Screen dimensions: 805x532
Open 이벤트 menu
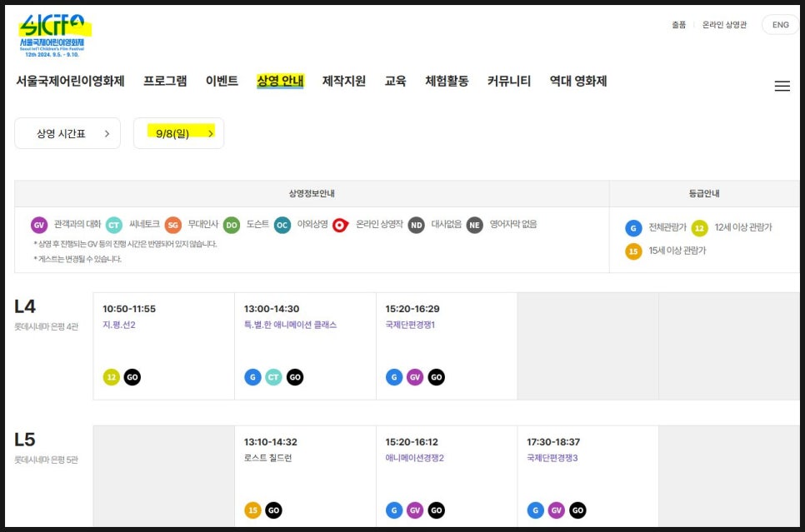click(222, 81)
